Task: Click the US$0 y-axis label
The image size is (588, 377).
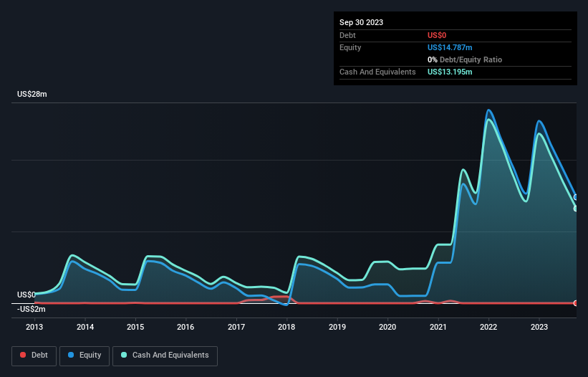Action: pyautogui.click(x=26, y=295)
